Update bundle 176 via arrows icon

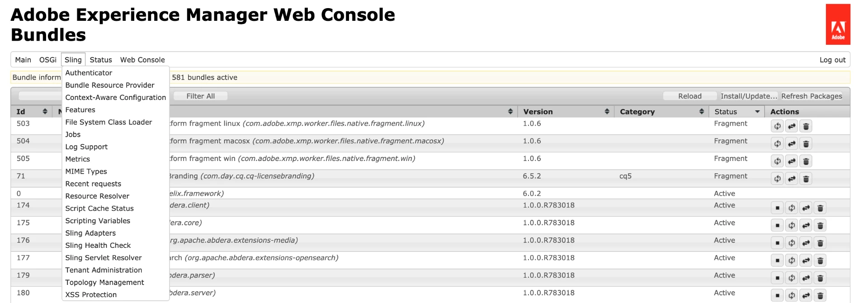(x=806, y=243)
